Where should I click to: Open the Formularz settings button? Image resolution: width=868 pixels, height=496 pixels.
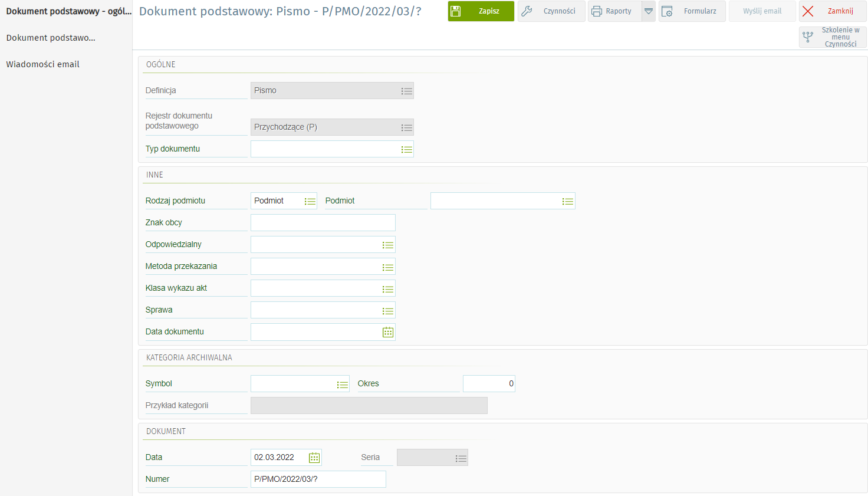(692, 11)
